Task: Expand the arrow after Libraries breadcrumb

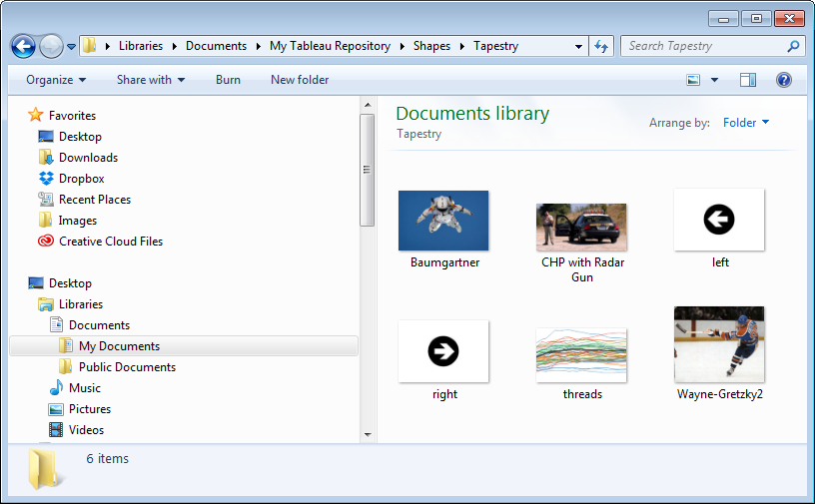Action: click(174, 46)
